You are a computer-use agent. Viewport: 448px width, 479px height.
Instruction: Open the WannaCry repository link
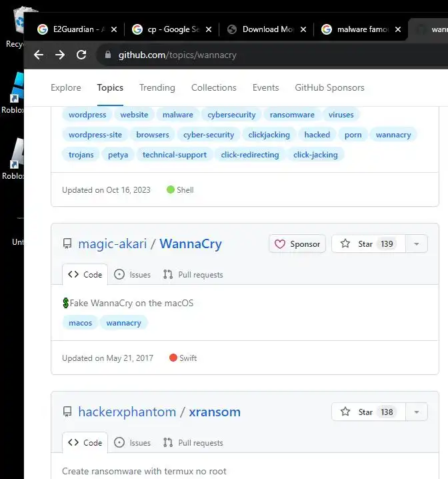pyautogui.click(x=191, y=244)
